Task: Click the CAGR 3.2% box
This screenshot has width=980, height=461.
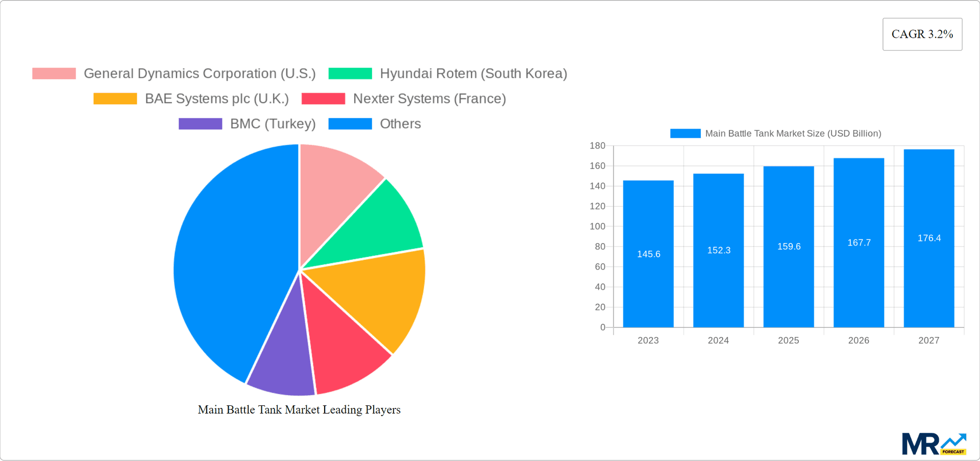Action: [922, 34]
